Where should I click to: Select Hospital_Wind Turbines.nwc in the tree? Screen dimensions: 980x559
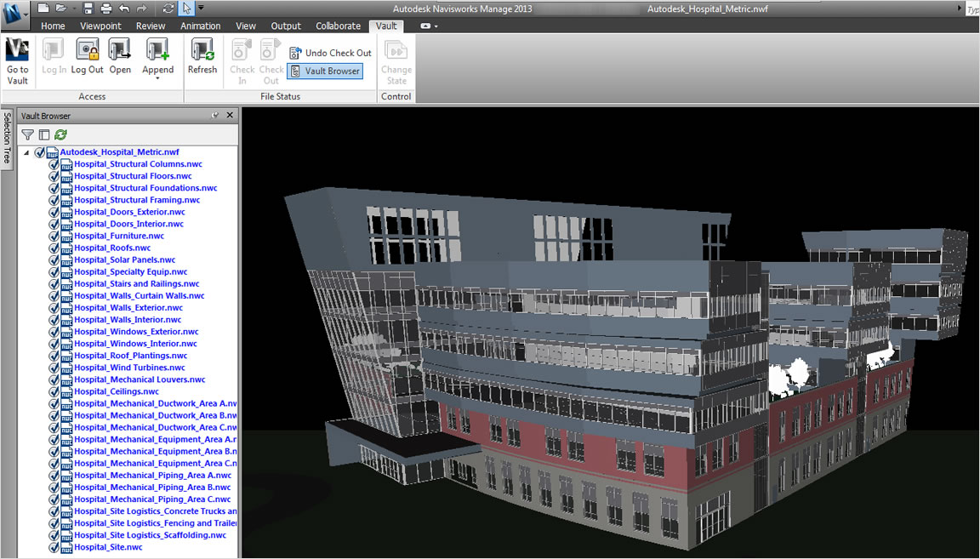click(129, 368)
